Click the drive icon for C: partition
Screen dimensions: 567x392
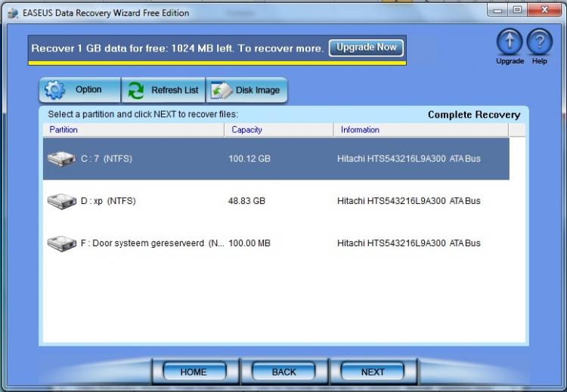(x=62, y=159)
